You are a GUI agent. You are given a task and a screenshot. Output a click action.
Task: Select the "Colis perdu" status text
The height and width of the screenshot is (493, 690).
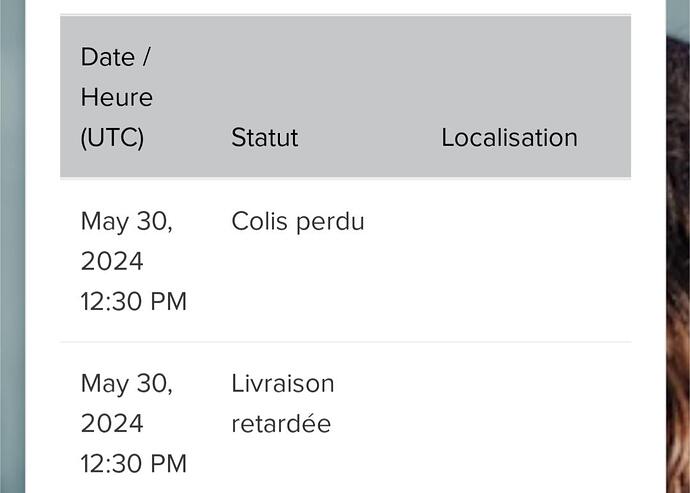point(298,221)
